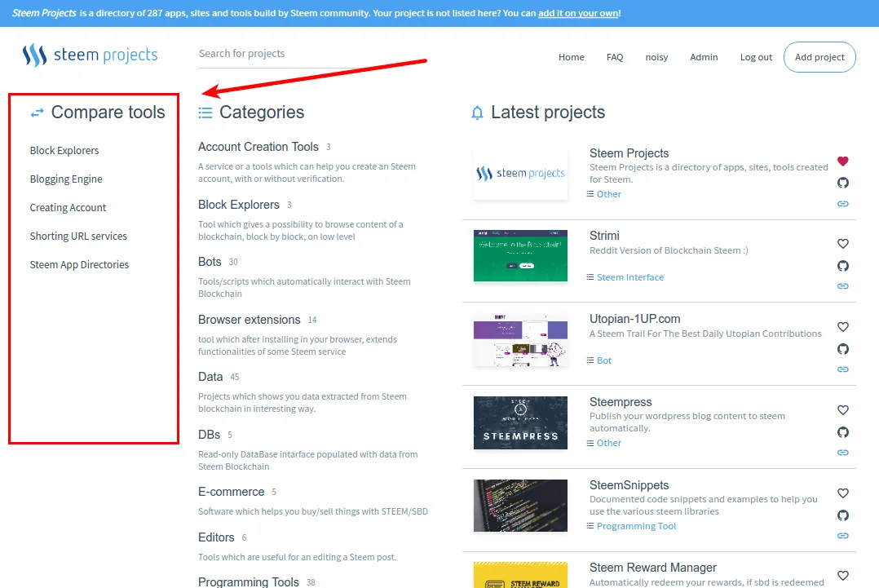Open Strimi green thumbnail
This screenshot has height=588, width=879.
520,255
